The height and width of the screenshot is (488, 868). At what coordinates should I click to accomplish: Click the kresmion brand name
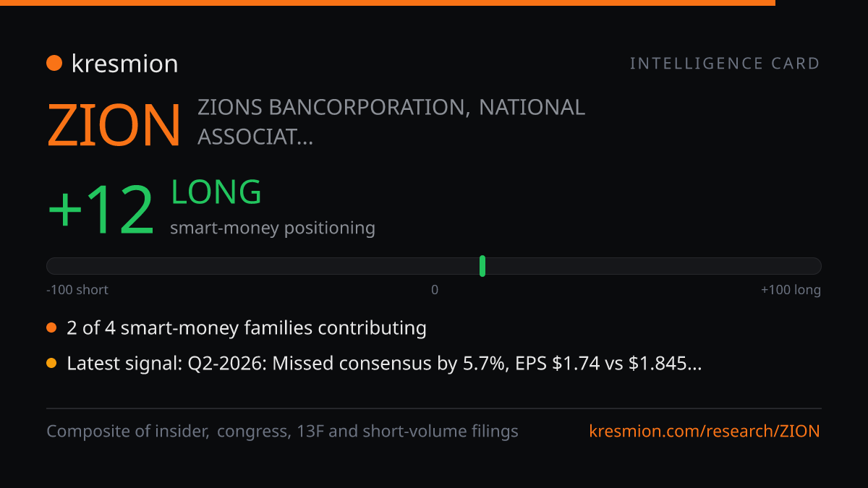124,64
